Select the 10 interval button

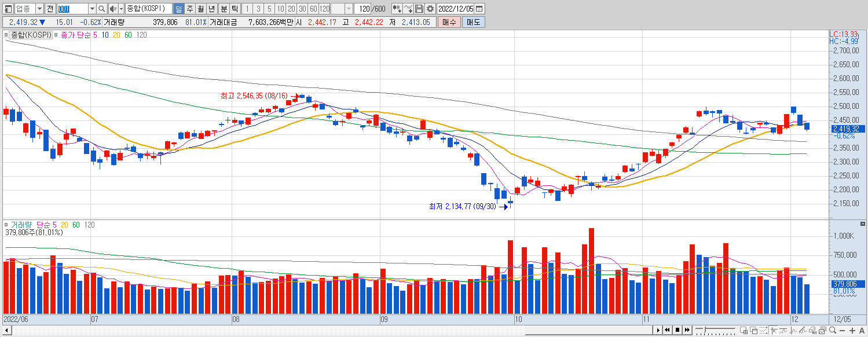point(280,9)
